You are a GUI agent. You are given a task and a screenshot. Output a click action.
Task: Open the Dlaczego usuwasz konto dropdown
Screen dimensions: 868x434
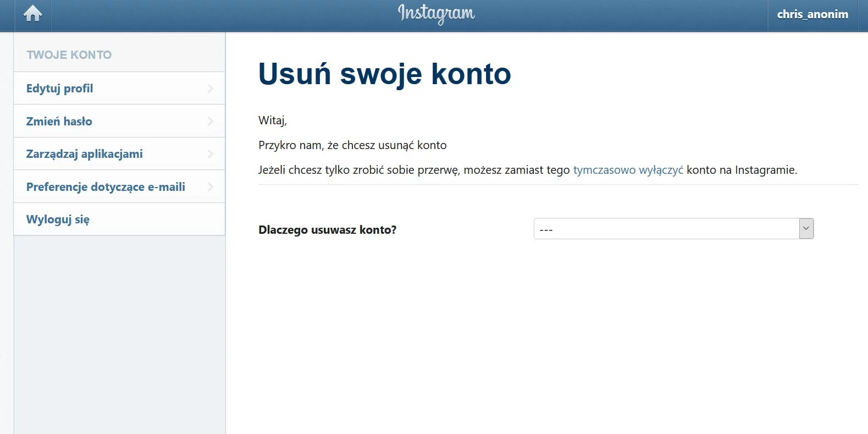[673, 229]
